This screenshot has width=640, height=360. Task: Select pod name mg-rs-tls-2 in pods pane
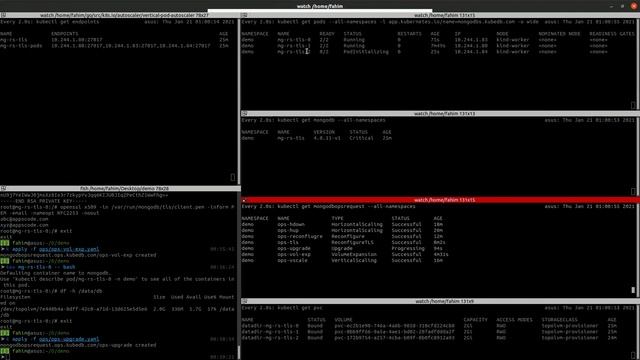[294, 52]
